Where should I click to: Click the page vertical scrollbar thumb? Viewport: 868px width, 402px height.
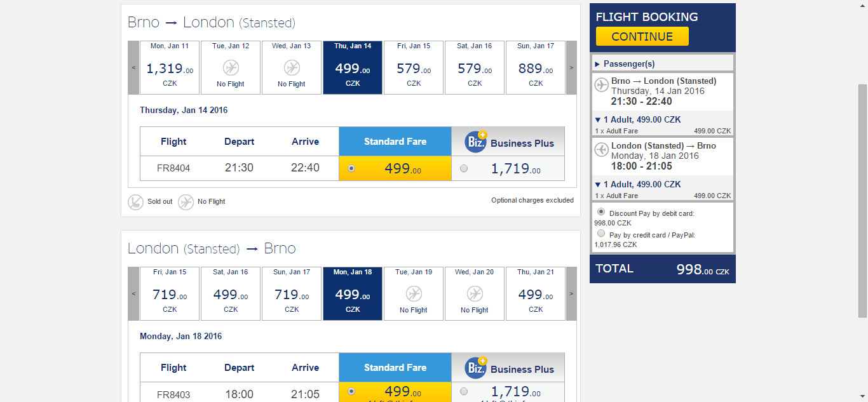[862, 200]
